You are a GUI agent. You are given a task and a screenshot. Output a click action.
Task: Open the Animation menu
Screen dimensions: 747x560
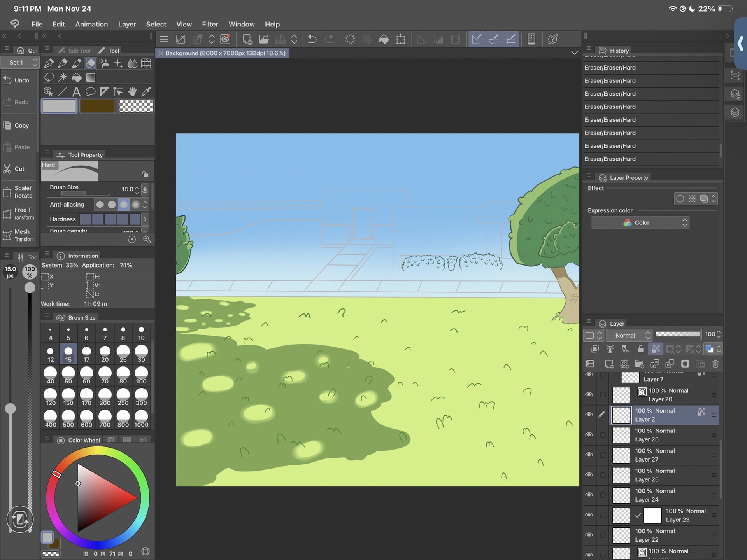91,24
